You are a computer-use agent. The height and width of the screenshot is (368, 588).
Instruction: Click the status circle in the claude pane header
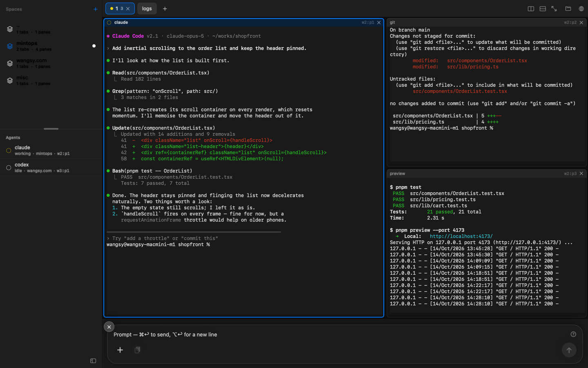coord(109,22)
